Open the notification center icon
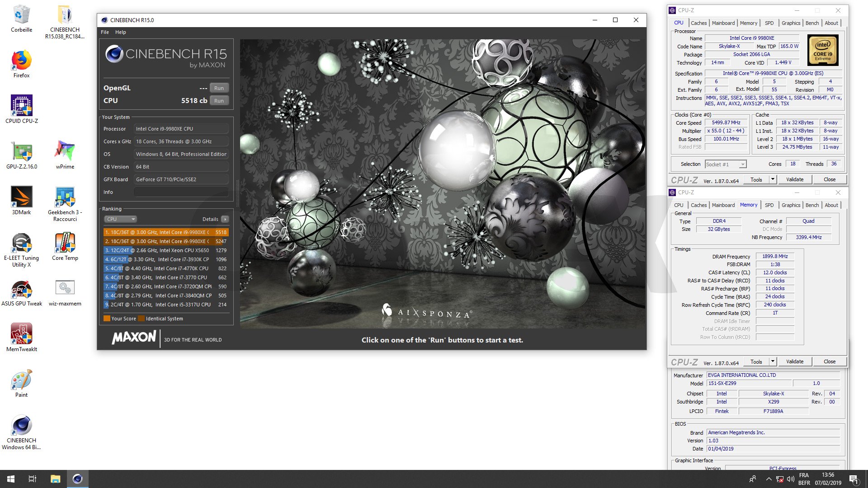Viewport: 868px width, 488px height. pos(854,479)
